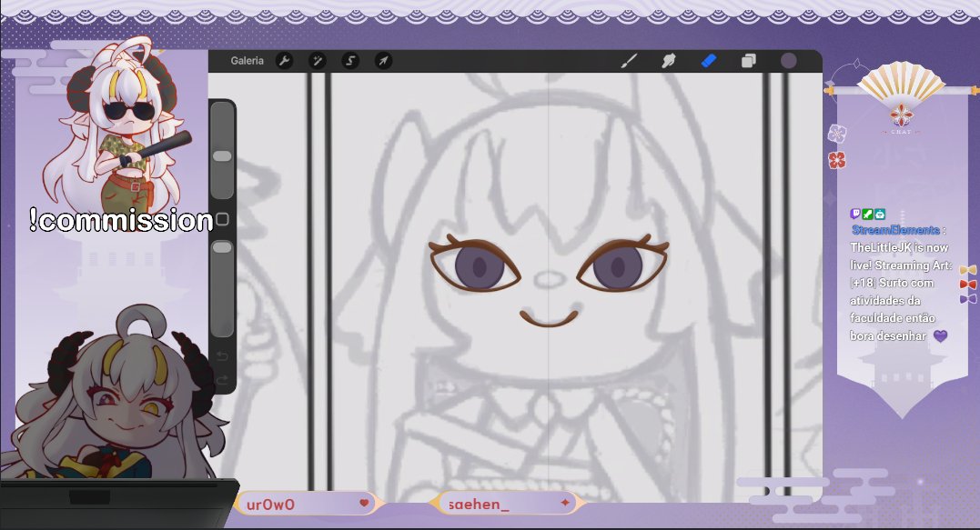Click the undo arrow in sidebar
980x530 pixels.
(x=222, y=355)
